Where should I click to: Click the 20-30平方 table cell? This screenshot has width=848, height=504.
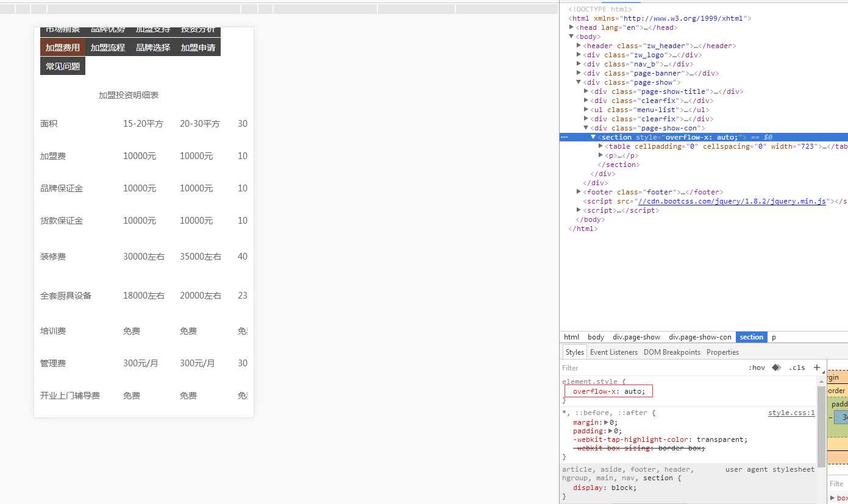[x=200, y=124]
